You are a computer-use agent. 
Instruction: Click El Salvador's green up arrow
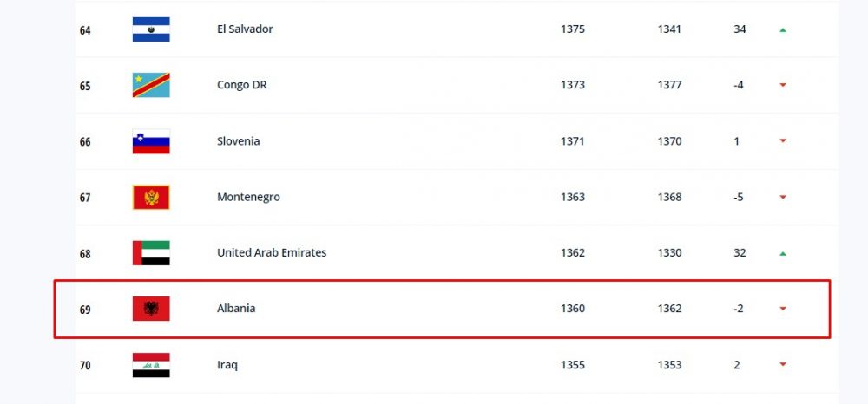click(x=783, y=29)
